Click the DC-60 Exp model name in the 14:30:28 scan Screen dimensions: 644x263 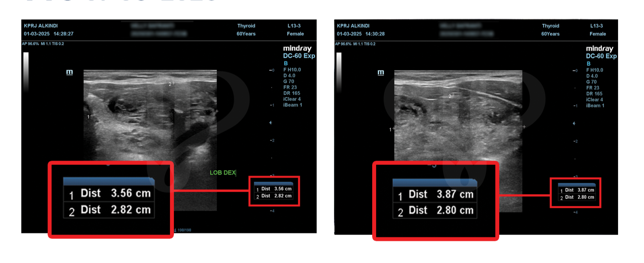[602, 56]
